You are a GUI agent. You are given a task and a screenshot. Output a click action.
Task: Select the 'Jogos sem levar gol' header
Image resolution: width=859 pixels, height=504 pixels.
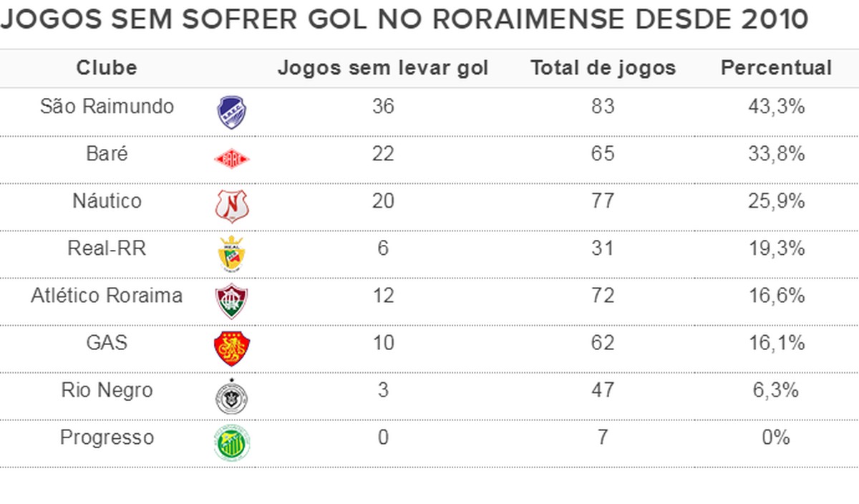(383, 68)
